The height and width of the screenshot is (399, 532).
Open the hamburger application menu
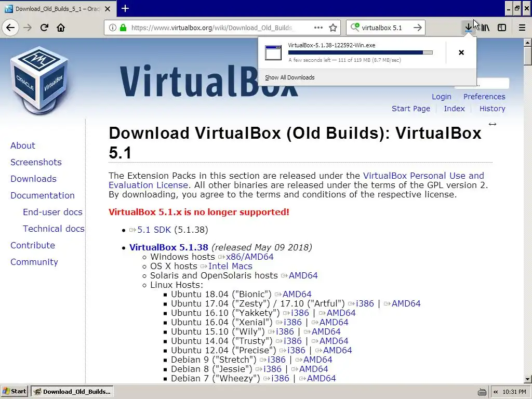[x=522, y=28]
